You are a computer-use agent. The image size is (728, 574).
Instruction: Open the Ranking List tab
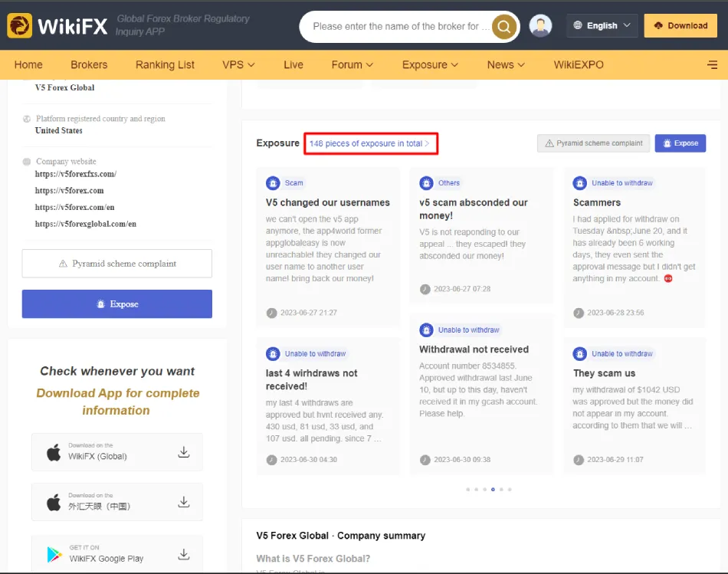click(165, 64)
